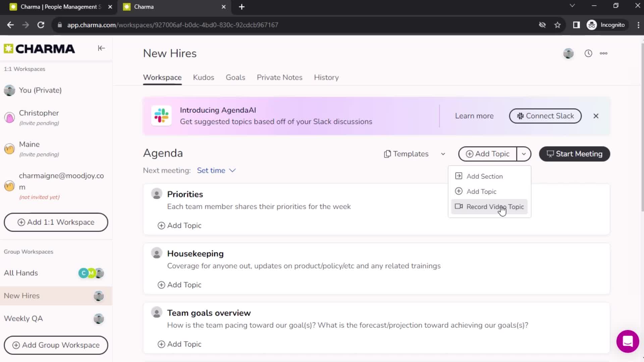The height and width of the screenshot is (362, 644).
Task: Expand the Templates chevron arrow
Action: click(443, 154)
